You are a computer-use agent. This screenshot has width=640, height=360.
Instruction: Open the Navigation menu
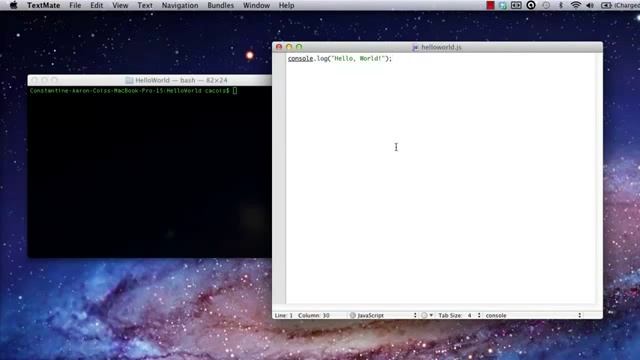pos(180,5)
